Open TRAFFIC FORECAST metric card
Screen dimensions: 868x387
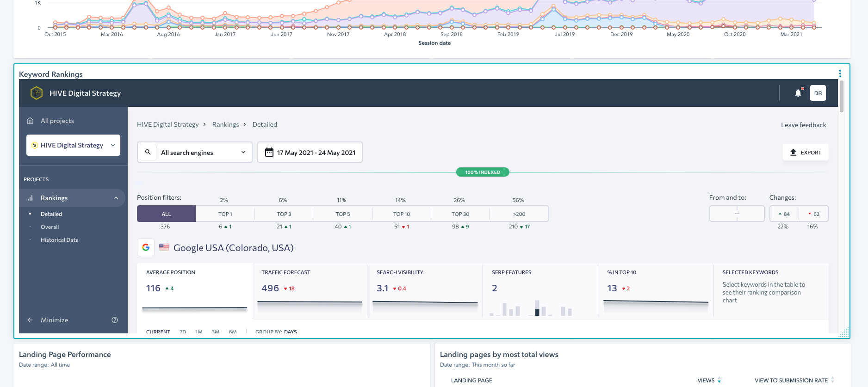pos(310,290)
